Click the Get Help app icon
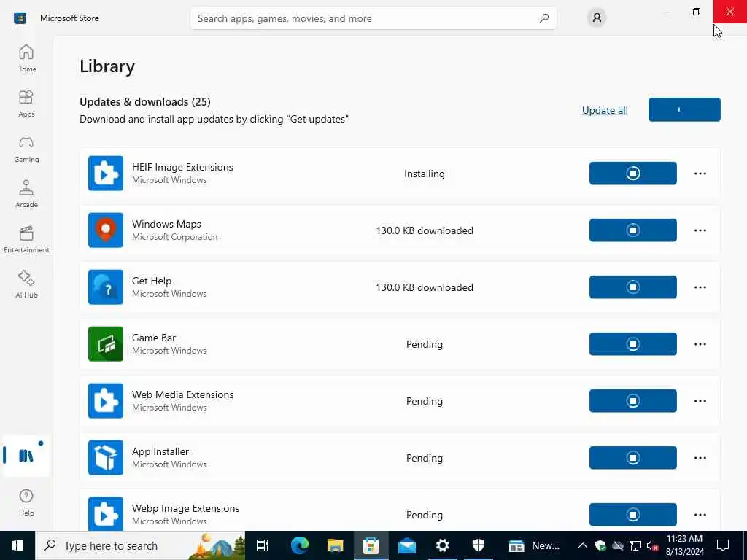Screen dimensions: 747x560 pos(106,287)
